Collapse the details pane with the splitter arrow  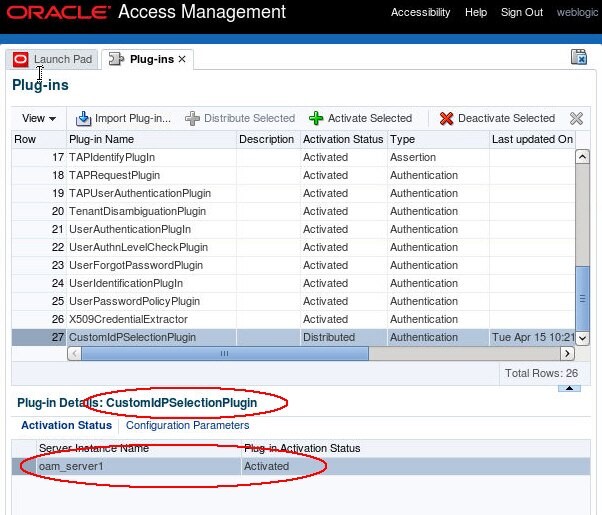click(569, 388)
